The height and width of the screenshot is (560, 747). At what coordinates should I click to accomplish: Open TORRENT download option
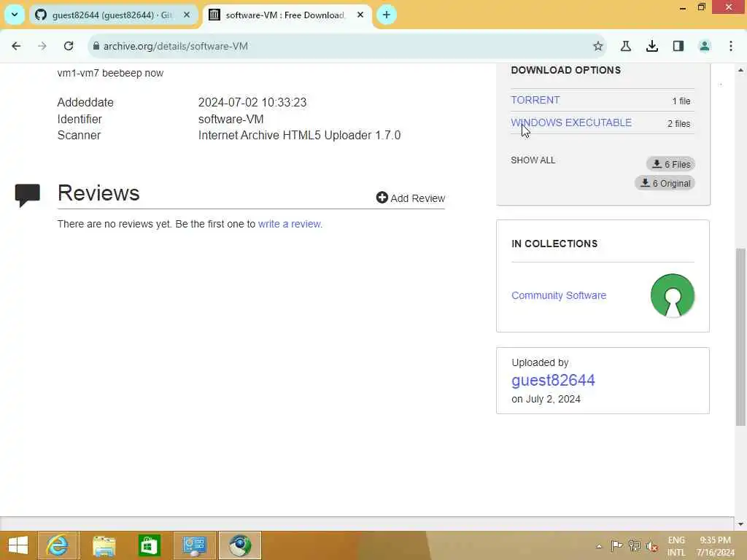tap(535, 100)
